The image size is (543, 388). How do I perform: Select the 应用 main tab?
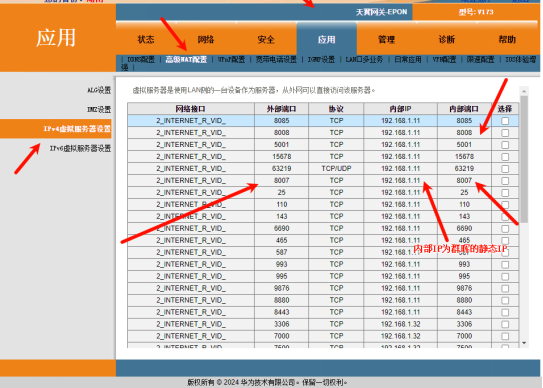(326, 39)
